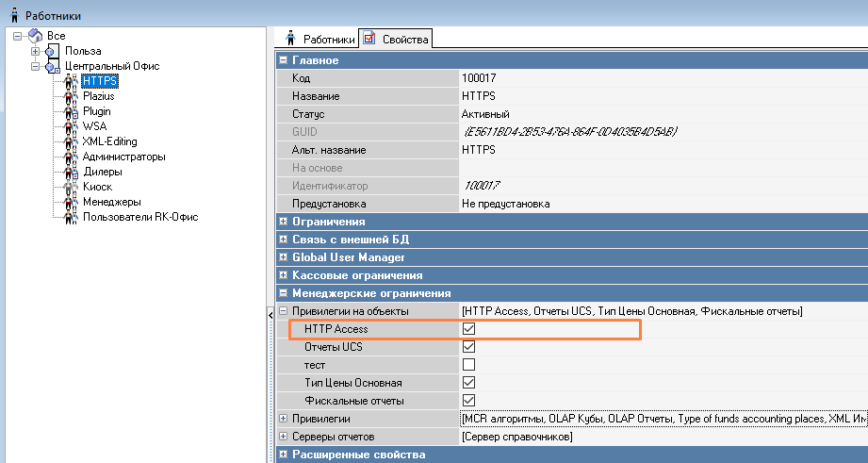Image resolution: width=868 pixels, height=463 pixels.
Task: Toggle the Отчеты UCS checkbox
Action: pos(468,347)
